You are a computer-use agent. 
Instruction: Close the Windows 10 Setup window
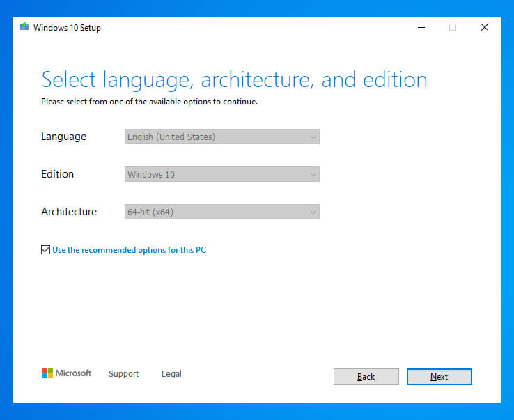[485, 27]
